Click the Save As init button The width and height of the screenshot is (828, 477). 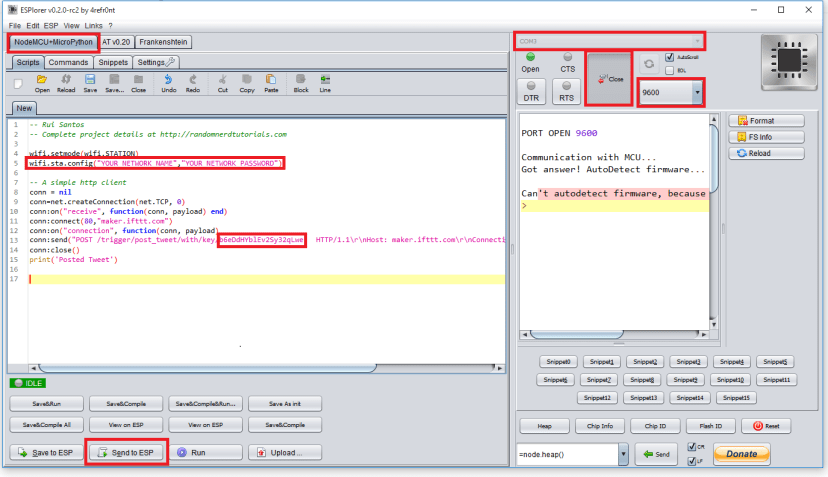[x=285, y=404]
